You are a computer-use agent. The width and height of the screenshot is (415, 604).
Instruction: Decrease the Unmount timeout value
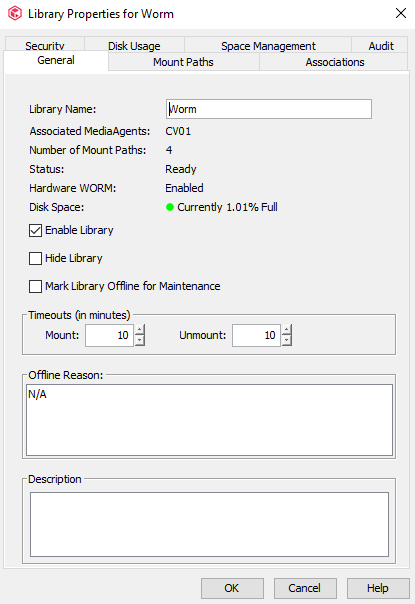click(286, 341)
